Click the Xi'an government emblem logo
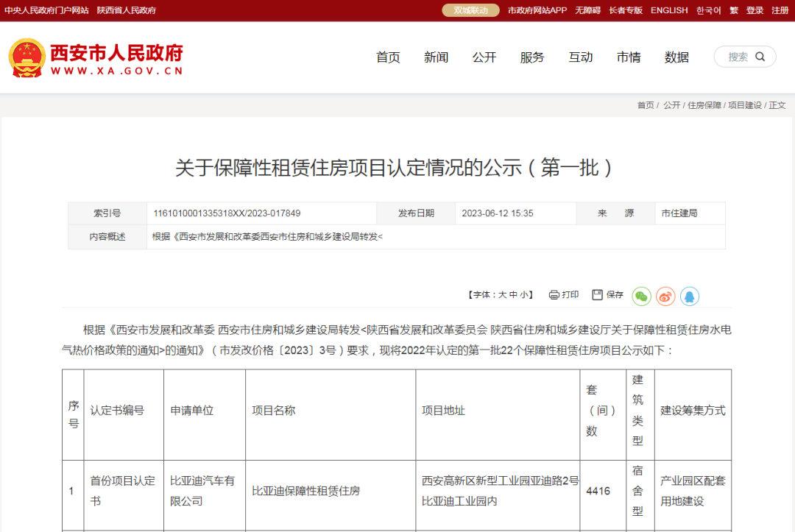795x532 pixels. point(26,57)
